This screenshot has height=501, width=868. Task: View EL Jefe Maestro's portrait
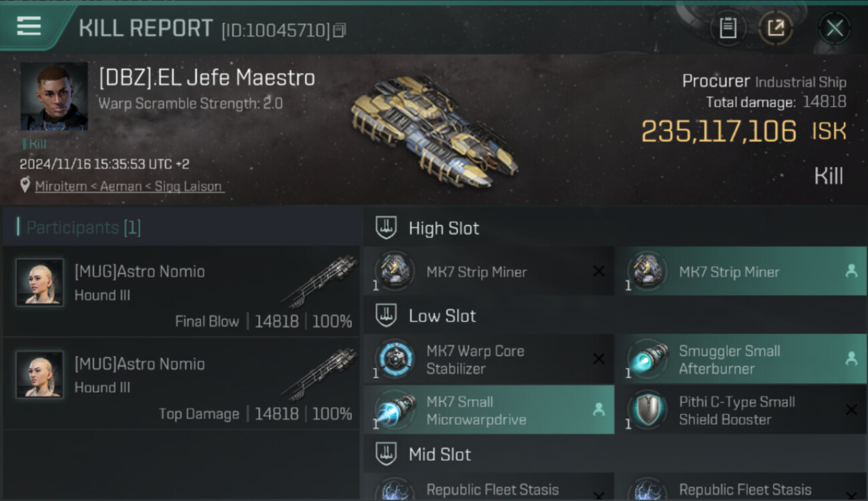pos(54,96)
